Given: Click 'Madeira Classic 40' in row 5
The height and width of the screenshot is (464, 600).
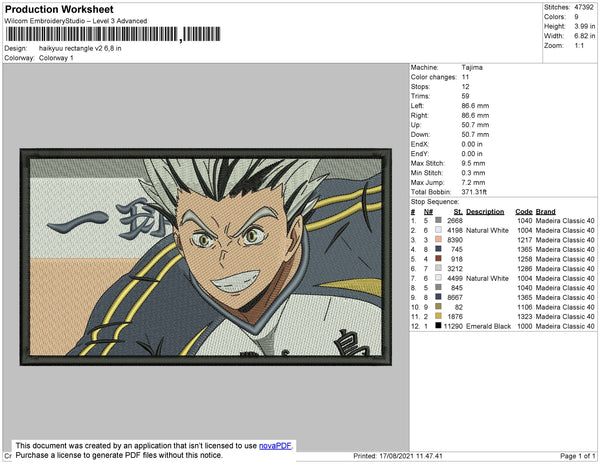Looking at the screenshot, I should pos(565,259).
